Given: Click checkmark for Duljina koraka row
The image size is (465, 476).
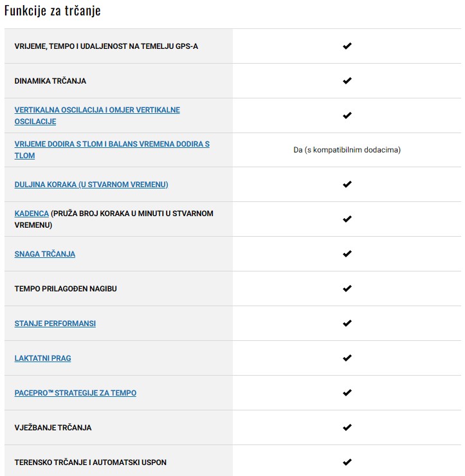Looking at the screenshot, I should pyautogui.click(x=347, y=185).
